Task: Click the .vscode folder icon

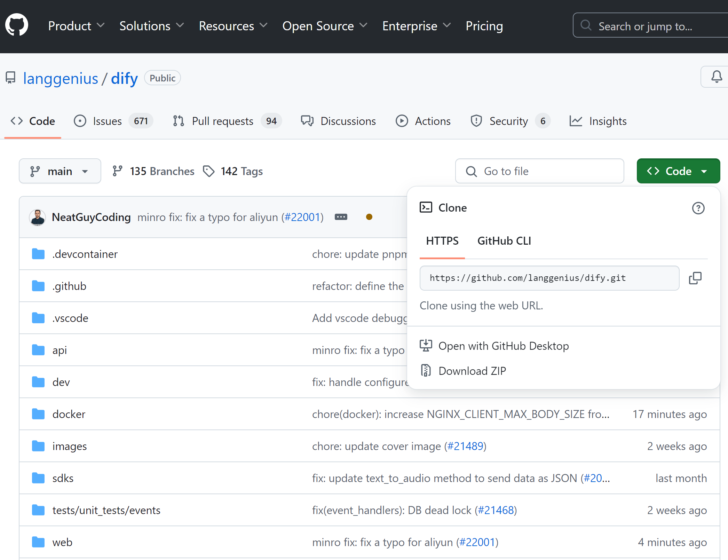Action: click(38, 318)
